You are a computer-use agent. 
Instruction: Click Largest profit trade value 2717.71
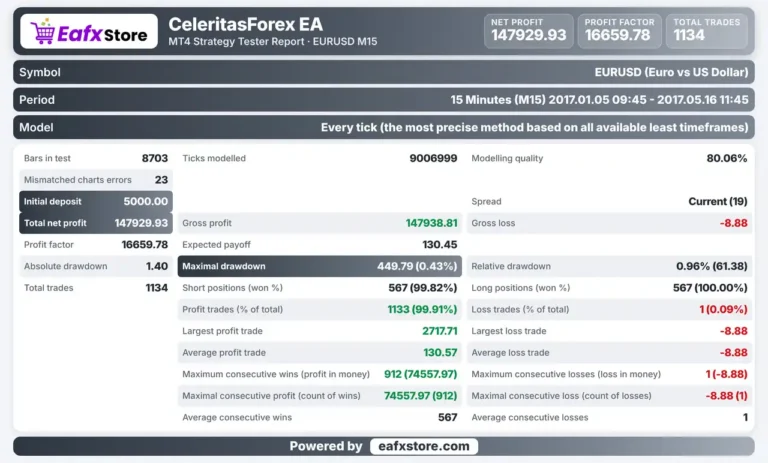[x=440, y=331]
